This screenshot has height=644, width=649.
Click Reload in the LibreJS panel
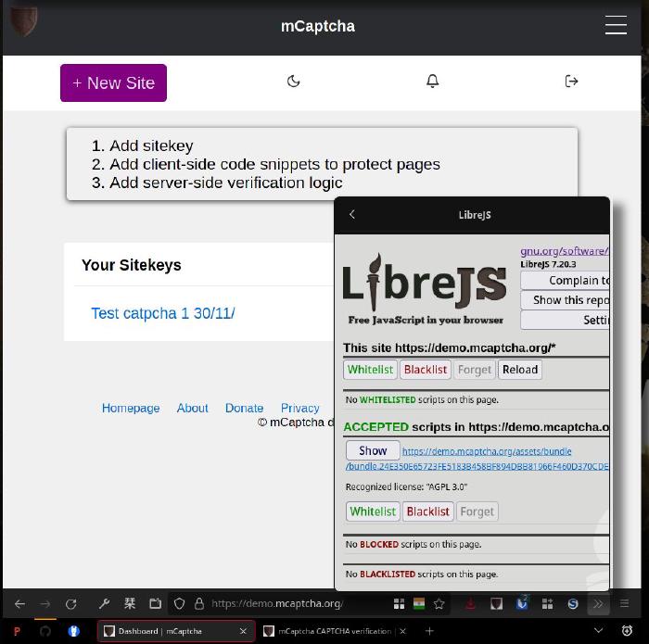tap(520, 370)
